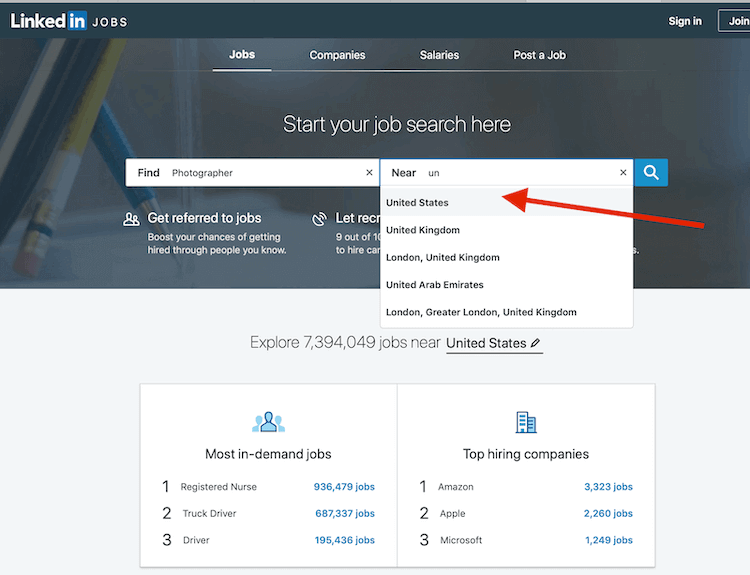Viewport: 750px width, 575px height.
Task: Select United Kingdom from suggestions
Action: click(423, 230)
